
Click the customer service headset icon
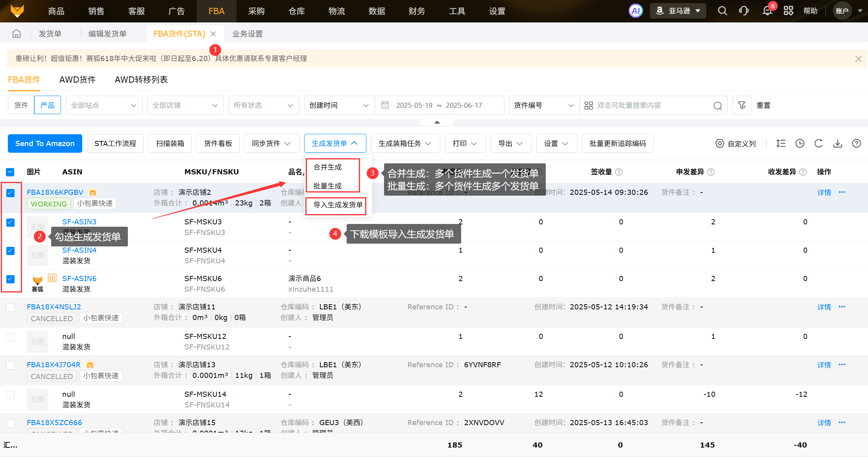(x=744, y=11)
